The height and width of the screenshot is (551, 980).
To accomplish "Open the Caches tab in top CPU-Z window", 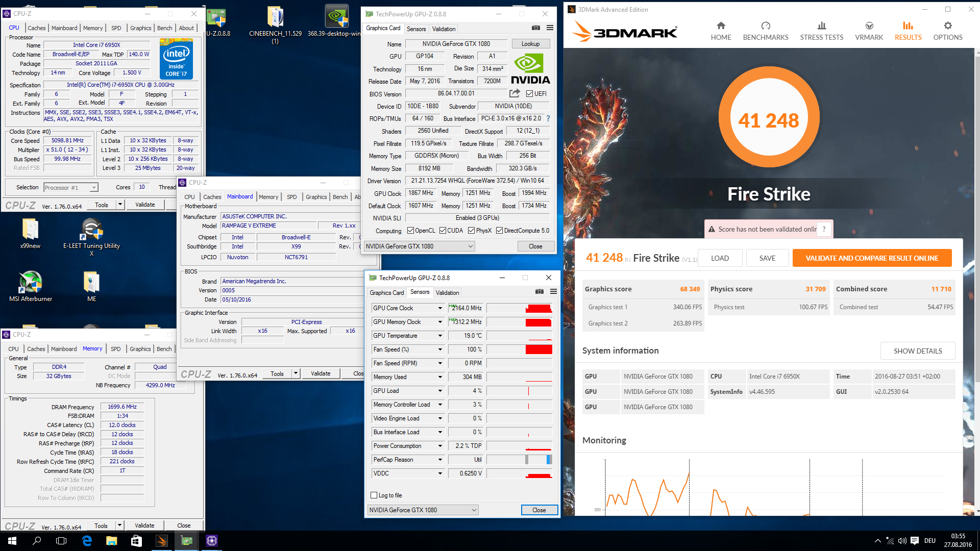I will (37, 28).
